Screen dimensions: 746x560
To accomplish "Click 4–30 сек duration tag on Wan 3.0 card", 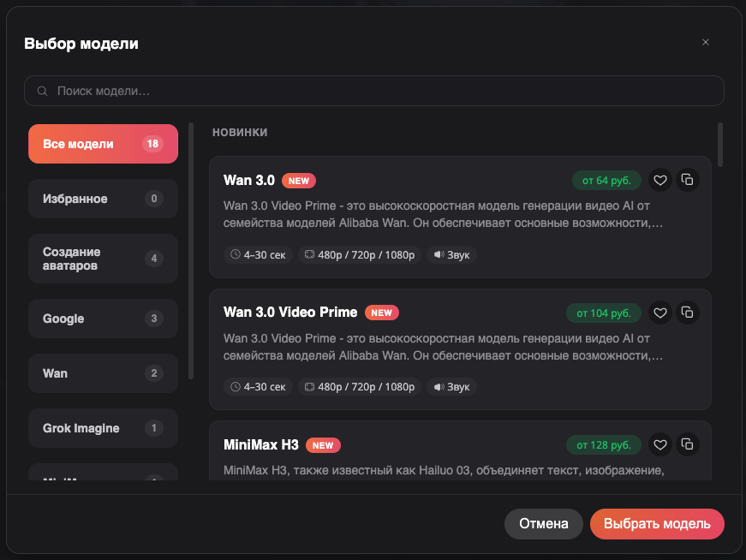I will point(258,255).
